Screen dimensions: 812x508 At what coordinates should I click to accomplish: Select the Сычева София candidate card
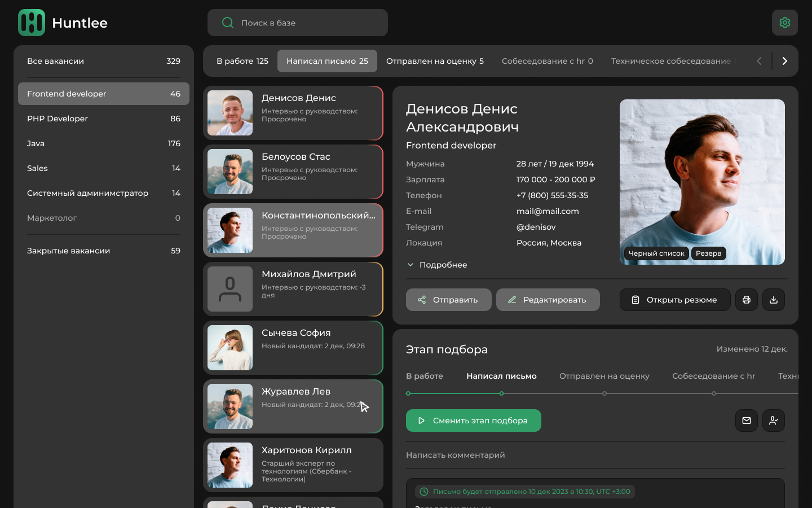[x=293, y=348]
